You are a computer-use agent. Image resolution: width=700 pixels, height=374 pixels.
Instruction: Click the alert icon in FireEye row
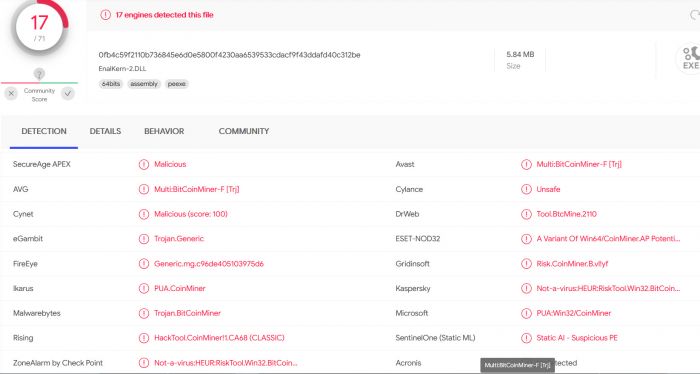click(x=144, y=264)
